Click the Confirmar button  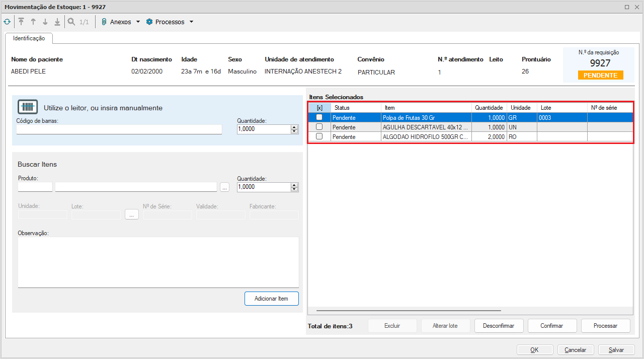(552, 326)
